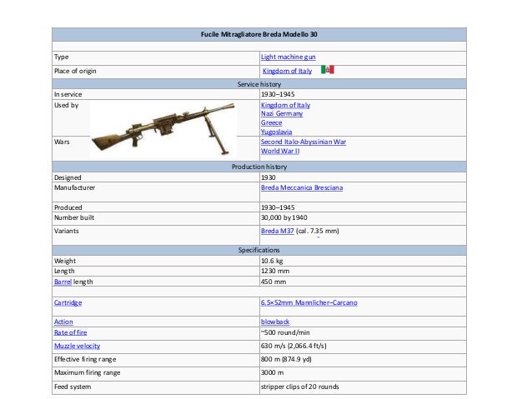Open the Greece link
This screenshot has width=532, height=399.
click(x=272, y=122)
